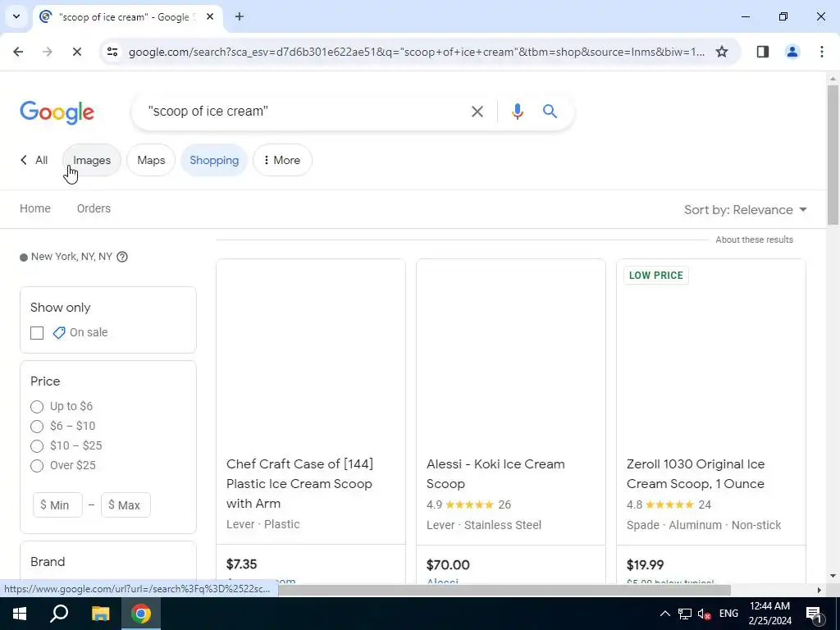Image resolution: width=840 pixels, height=630 pixels.
Task: Open Chrome profile avatar
Action: point(792,52)
